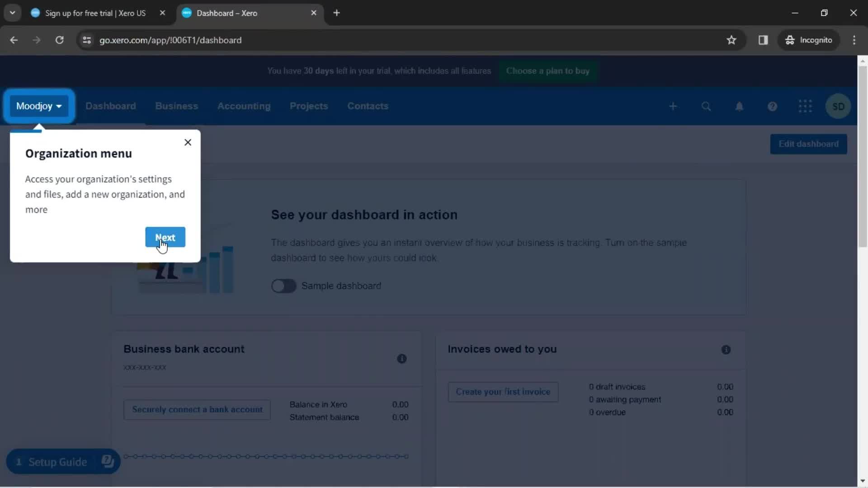Open the help question mark icon
868x488 pixels.
(772, 106)
